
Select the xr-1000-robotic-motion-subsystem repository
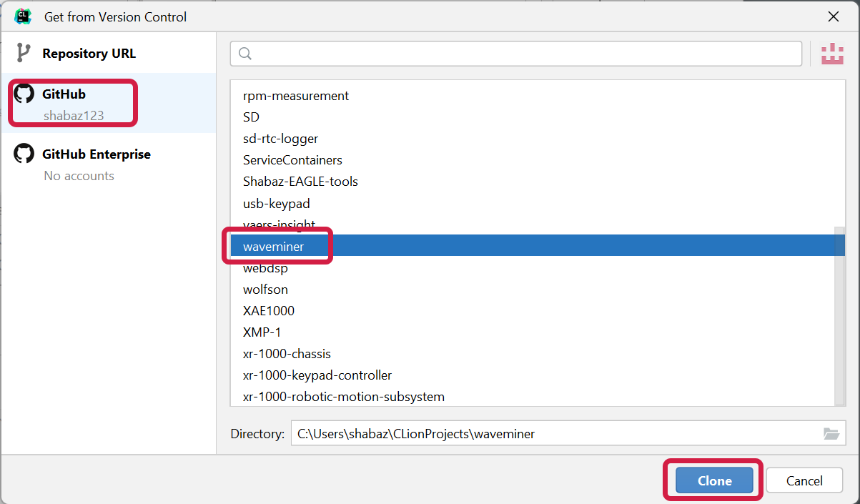click(532, 397)
